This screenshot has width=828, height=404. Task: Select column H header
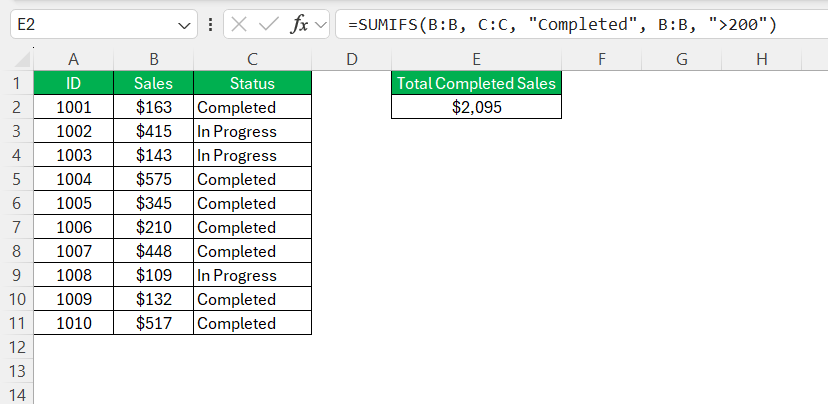click(761, 60)
